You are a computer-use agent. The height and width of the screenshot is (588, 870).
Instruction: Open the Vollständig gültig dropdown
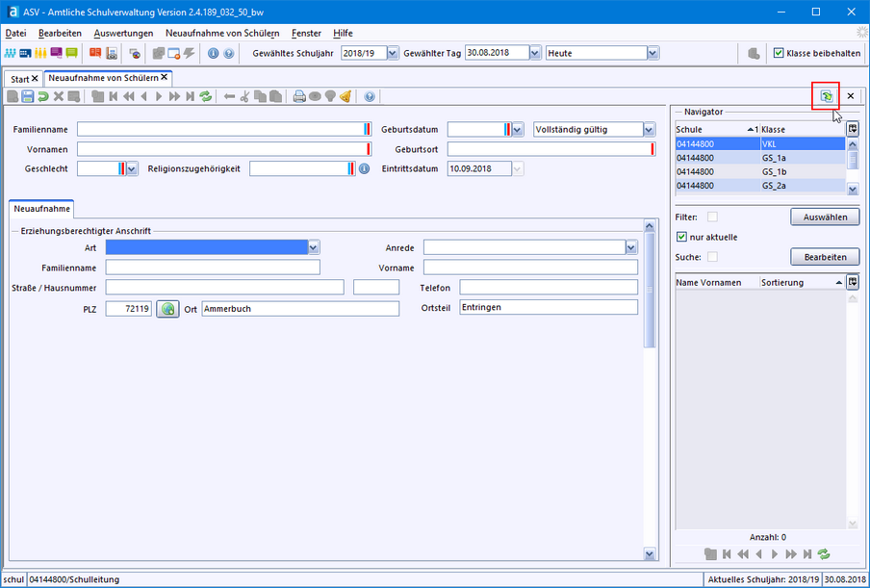[649, 129]
